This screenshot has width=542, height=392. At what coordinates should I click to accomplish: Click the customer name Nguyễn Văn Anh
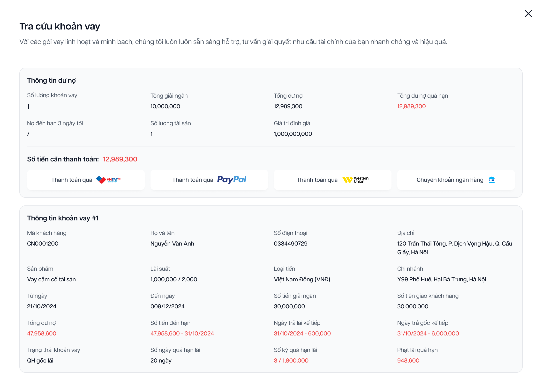click(x=172, y=244)
